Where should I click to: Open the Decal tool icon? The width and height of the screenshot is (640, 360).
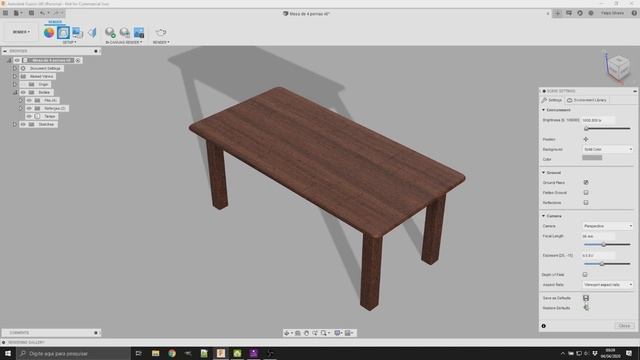[x=78, y=32]
